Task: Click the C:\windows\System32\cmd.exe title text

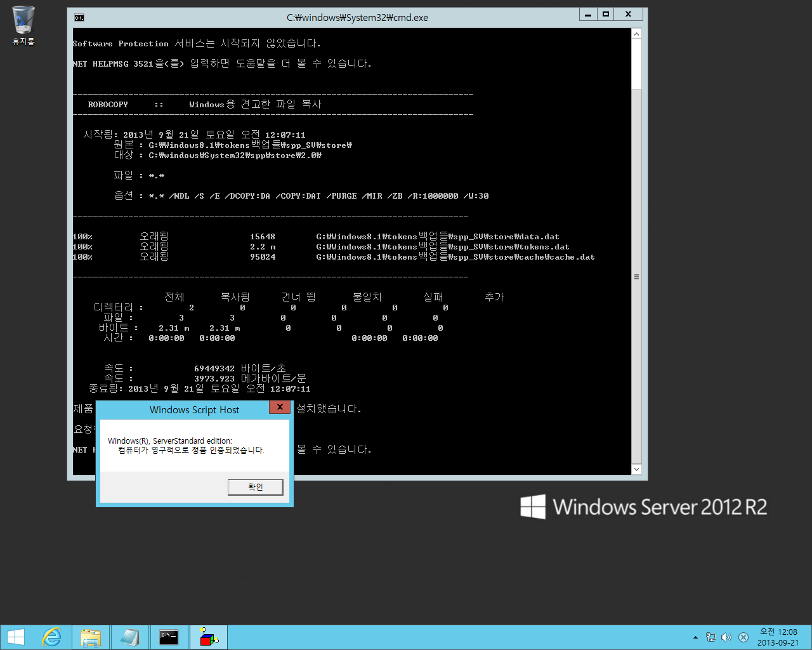Action: pyautogui.click(x=357, y=18)
